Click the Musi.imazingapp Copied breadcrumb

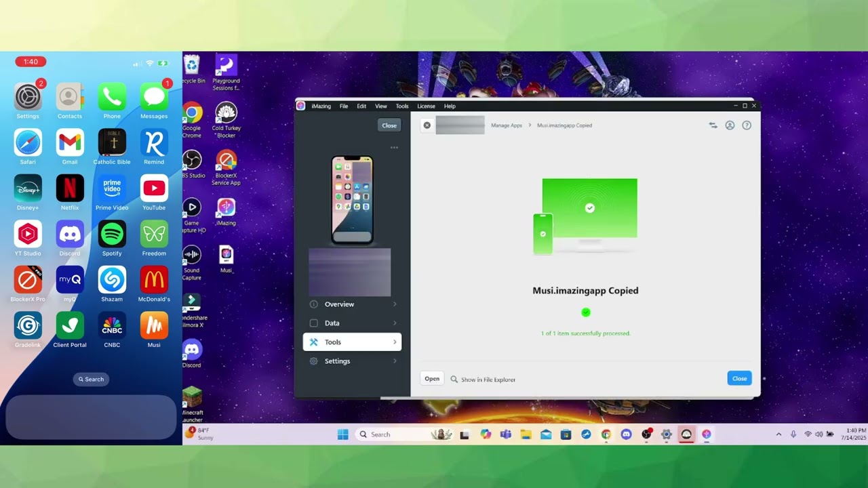coord(564,125)
